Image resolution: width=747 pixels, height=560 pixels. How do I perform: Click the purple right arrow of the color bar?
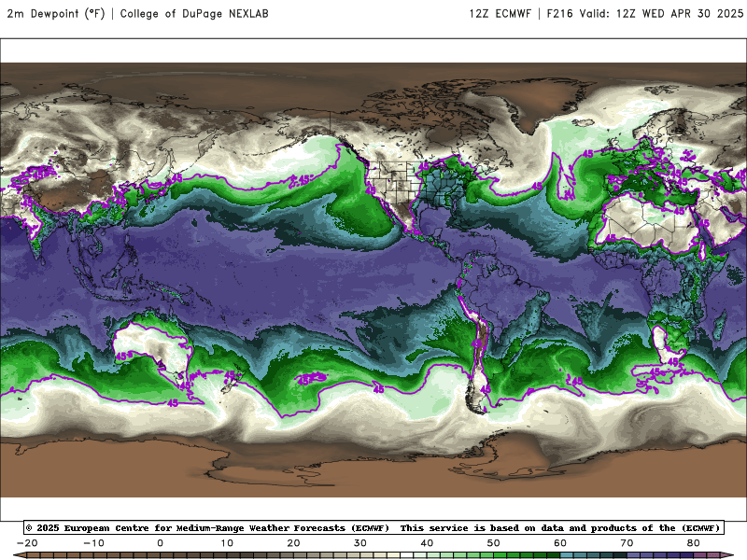(727, 555)
